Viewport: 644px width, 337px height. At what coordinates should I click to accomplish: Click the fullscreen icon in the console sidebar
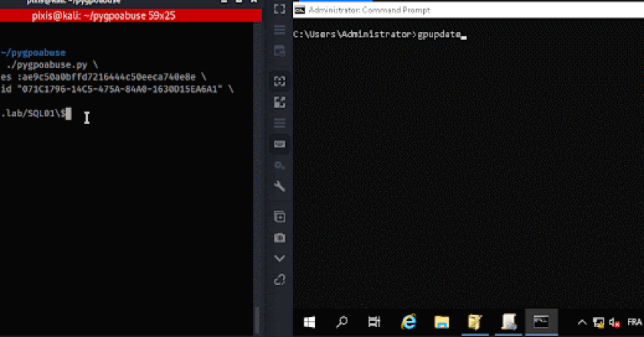279,9
